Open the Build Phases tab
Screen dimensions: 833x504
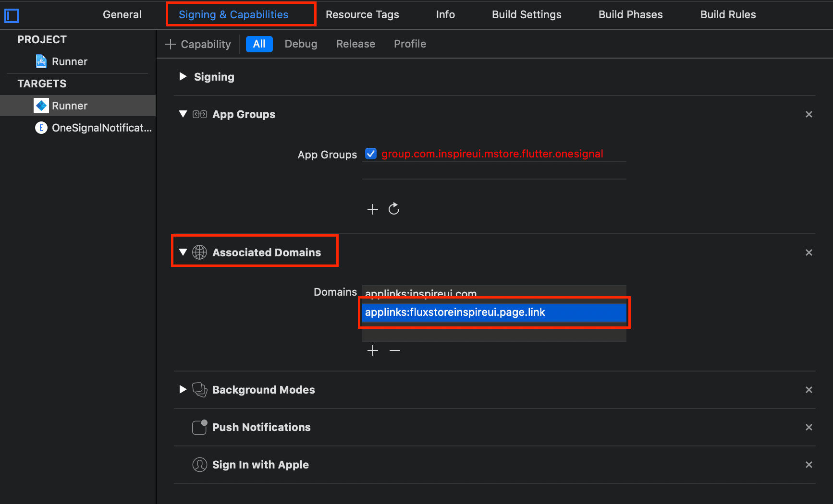pos(630,14)
